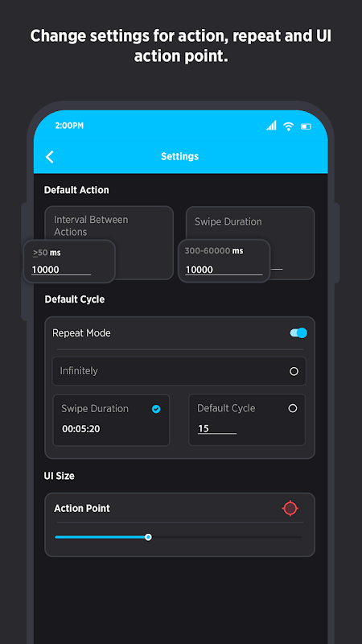Tap the 2:00PM clock in status bar
The width and height of the screenshot is (362, 644).
click(69, 126)
